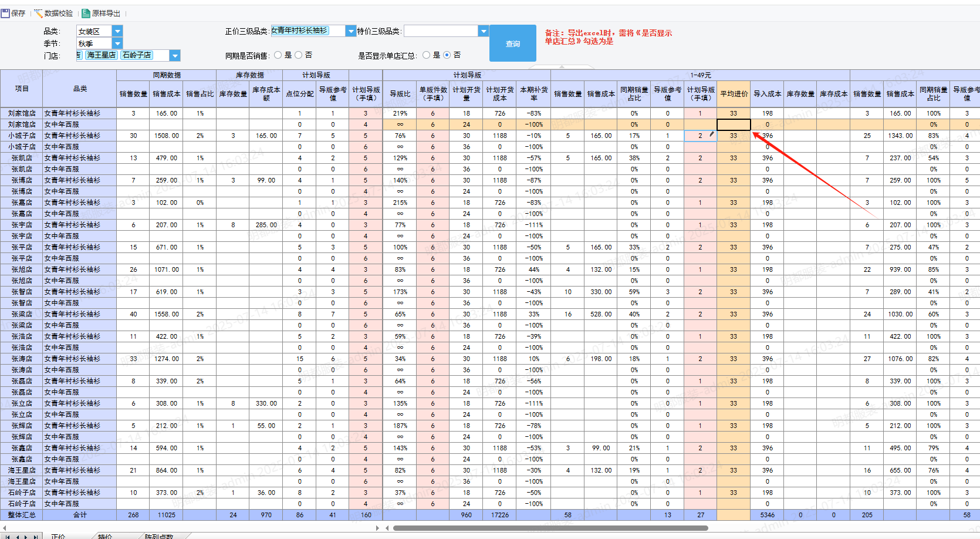Viewport: 980px width, 539px height.
Task: Click the save (保存) floppy disk icon
Action: coord(5,13)
